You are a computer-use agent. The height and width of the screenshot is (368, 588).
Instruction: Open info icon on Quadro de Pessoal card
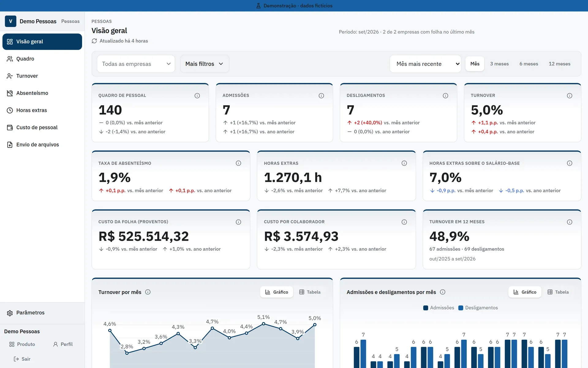pos(197,96)
